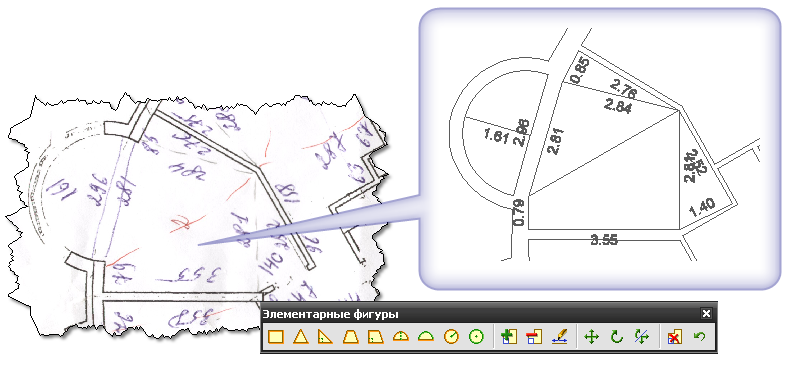
Task: Close the Элементарные фигуры toolbar panel
Action: point(706,314)
